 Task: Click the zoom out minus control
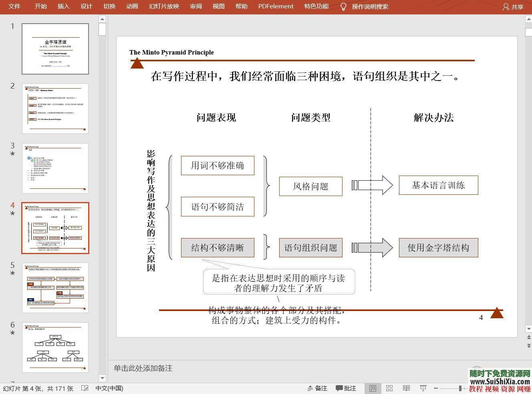click(435, 388)
